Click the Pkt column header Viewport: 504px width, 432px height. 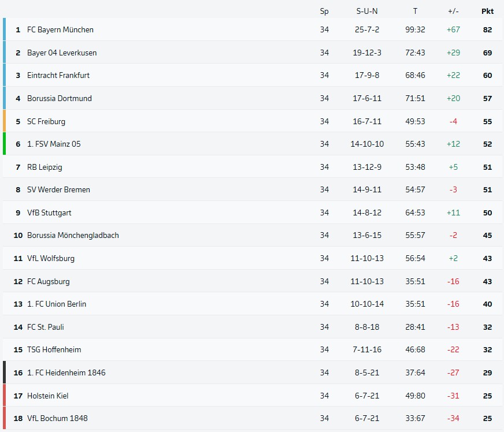pyautogui.click(x=487, y=11)
